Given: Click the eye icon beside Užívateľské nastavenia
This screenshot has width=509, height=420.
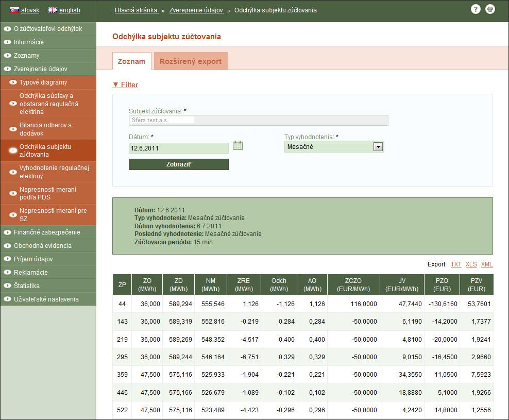Looking at the screenshot, I should pos(7,299).
